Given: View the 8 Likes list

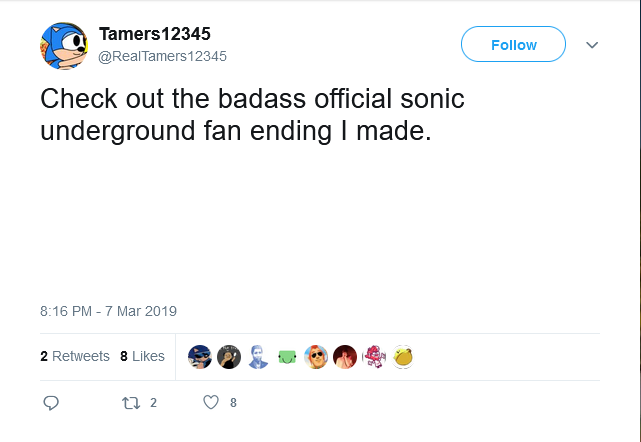Looking at the screenshot, I should (142, 356).
